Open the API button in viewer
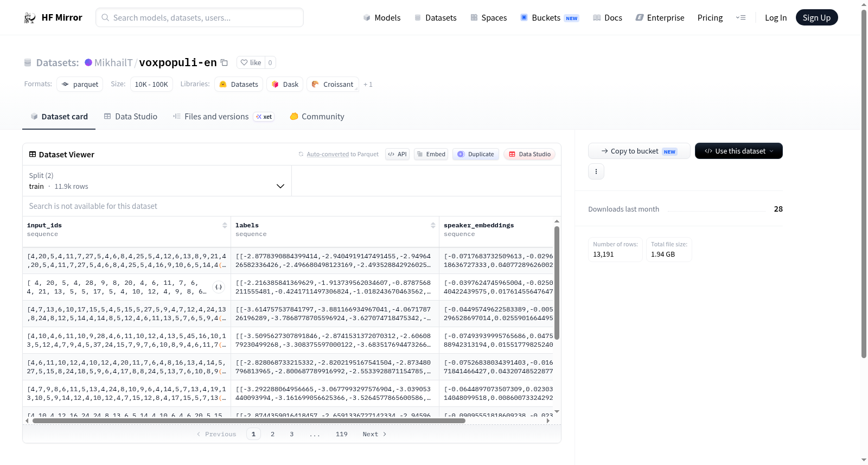The width and height of the screenshot is (868, 465). 397,154
